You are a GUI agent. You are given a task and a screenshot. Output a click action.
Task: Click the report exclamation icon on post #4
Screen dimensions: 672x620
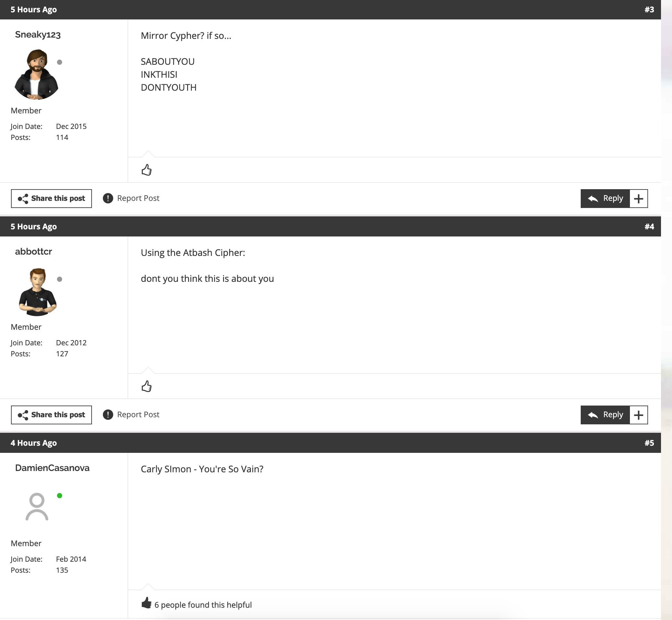pos(108,415)
